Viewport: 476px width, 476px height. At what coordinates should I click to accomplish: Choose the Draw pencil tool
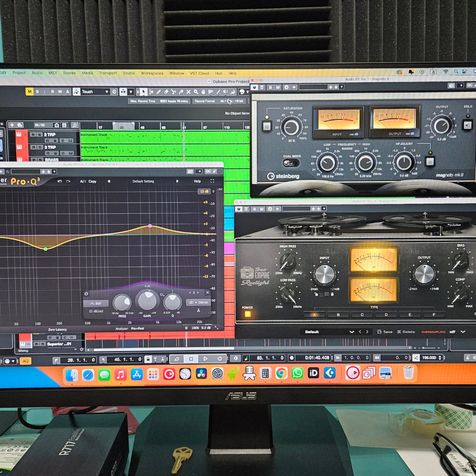click(x=159, y=92)
